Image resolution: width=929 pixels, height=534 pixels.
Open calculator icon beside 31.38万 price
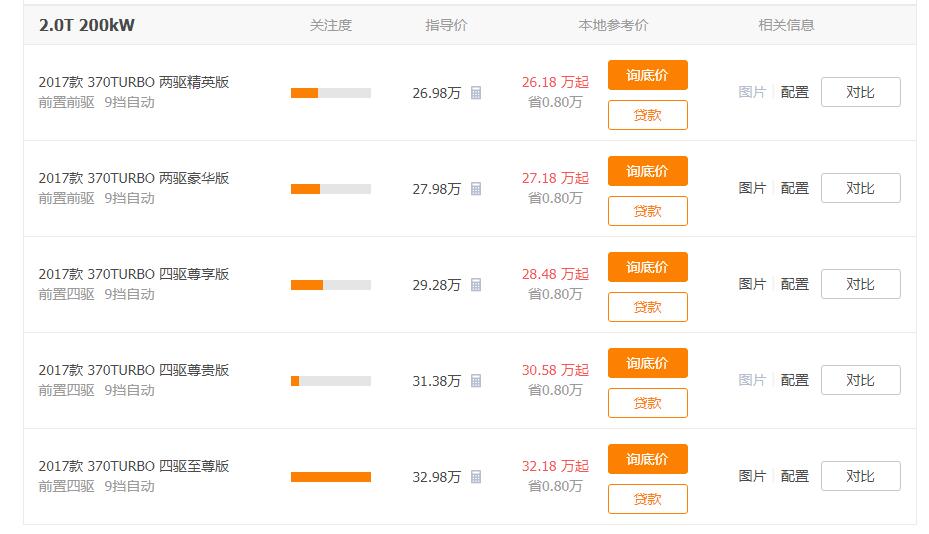476,380
